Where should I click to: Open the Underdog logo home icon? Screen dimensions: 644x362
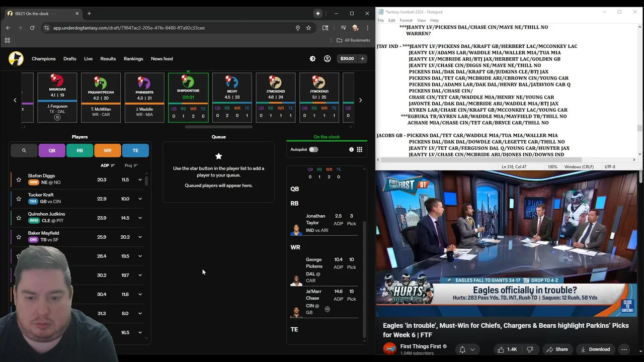[16, 59]
